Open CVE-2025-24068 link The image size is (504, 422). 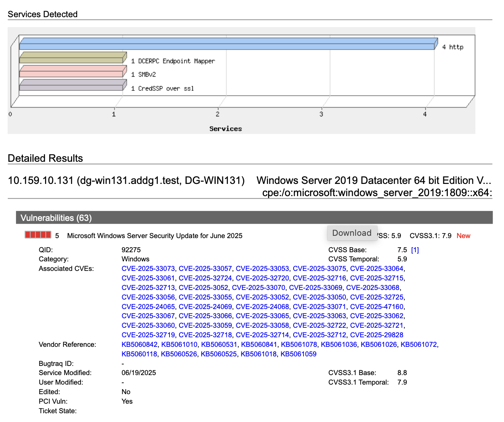(x=262, y=307)
